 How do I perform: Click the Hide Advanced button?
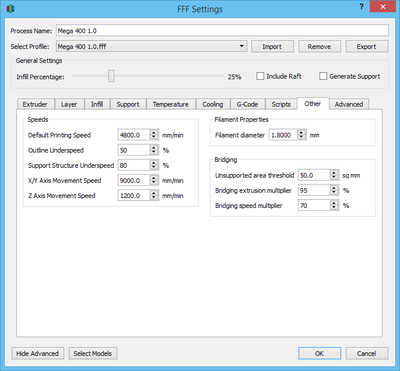37,353
